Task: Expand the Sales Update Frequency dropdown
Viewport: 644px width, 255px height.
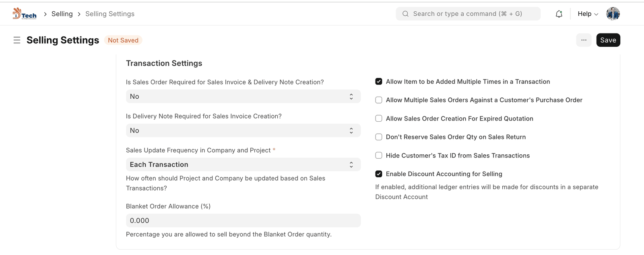Action: click(243, 165)
